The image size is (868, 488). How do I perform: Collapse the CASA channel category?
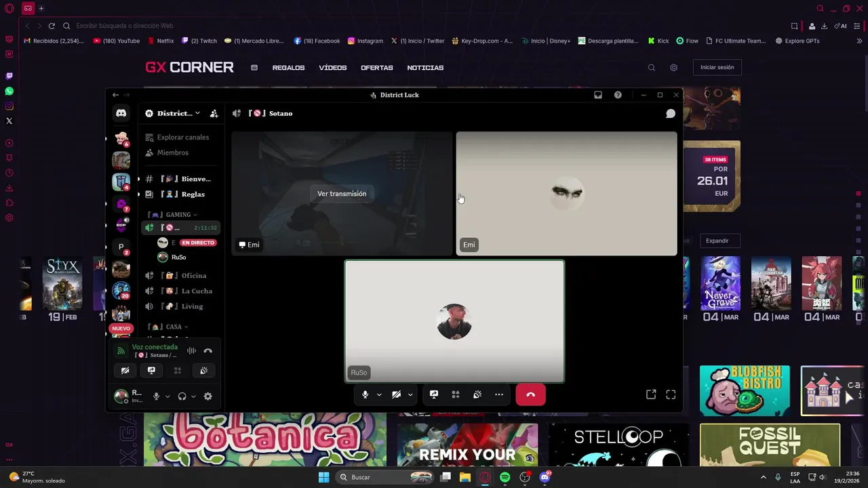(x=169, y=327)
